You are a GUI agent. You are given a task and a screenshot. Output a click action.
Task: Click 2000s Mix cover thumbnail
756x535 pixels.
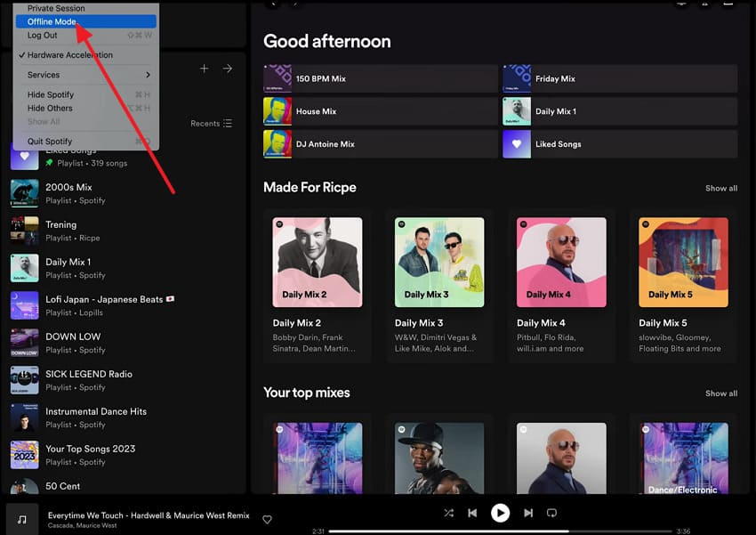point(25,193)
